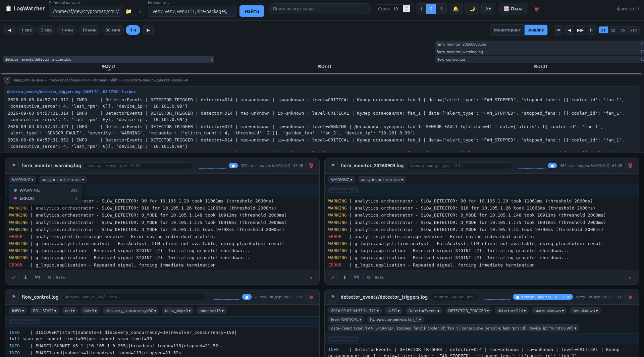Flag the detector_triggers.log panel
Viewport: 644px width, 357px height.
(x=333, y=297)
